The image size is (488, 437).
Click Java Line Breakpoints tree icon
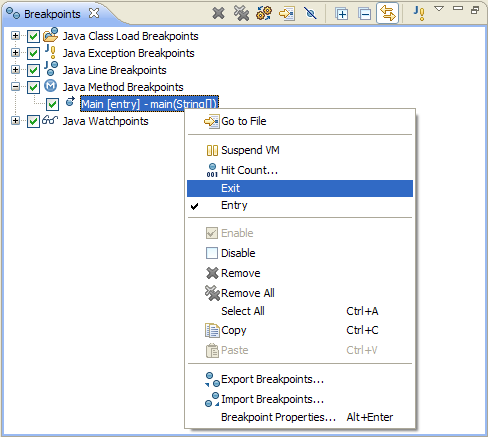click(51, 69)
